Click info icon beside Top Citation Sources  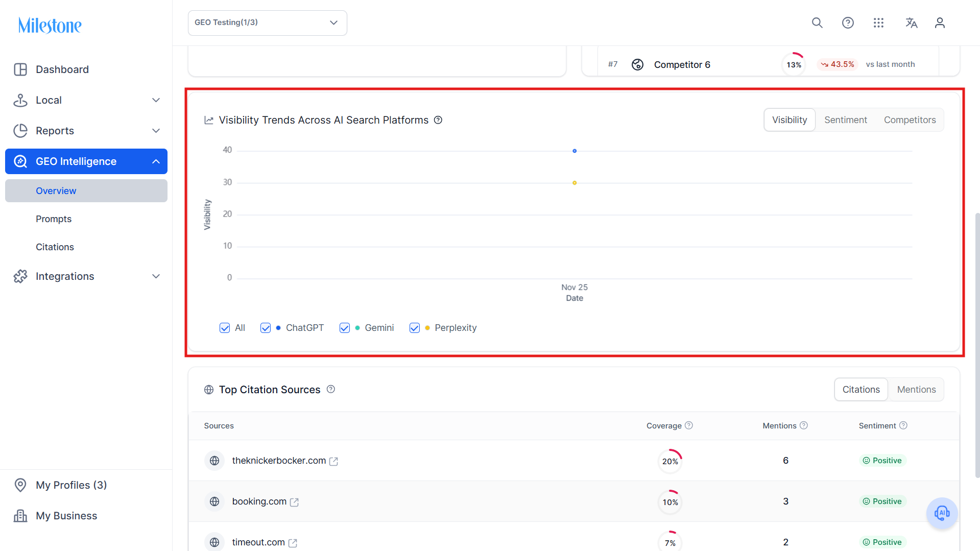coord(331,389)
